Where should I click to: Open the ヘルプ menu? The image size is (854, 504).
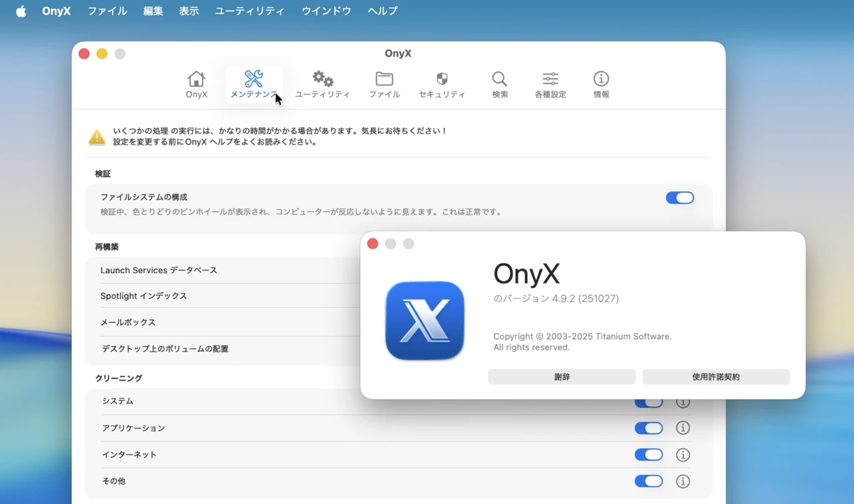[382, 11]
